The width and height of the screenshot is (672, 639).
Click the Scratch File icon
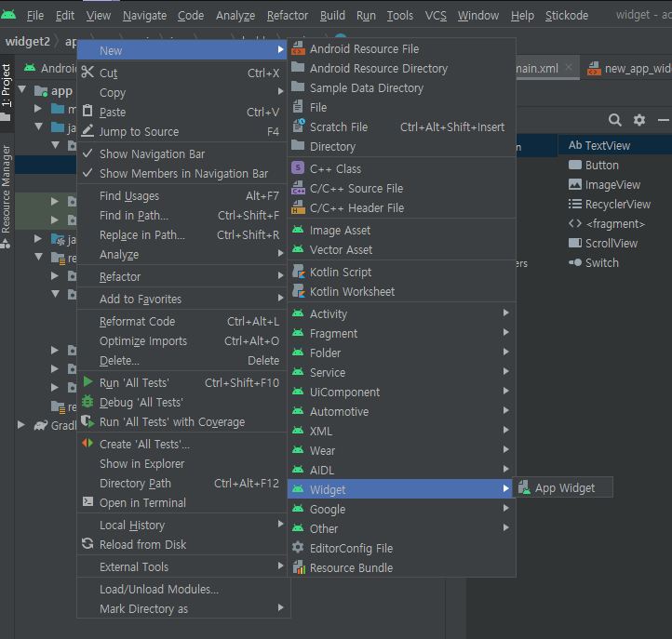[x=298, y=126]
